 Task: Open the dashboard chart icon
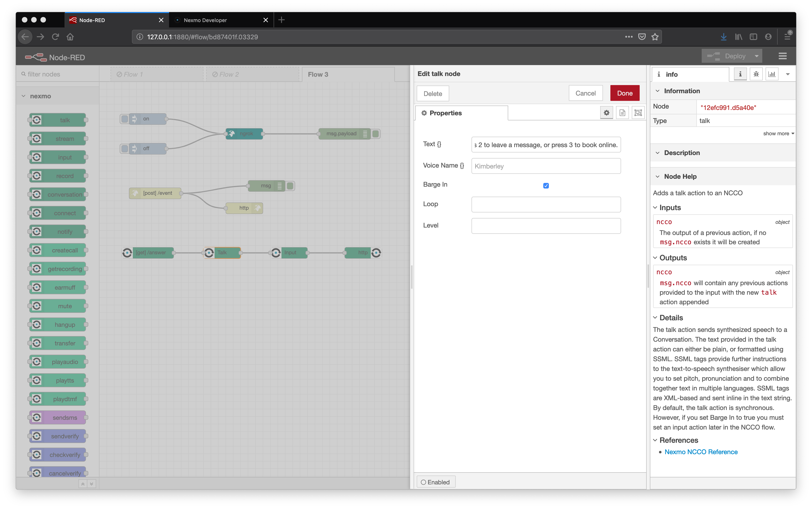tap(772, 74)
